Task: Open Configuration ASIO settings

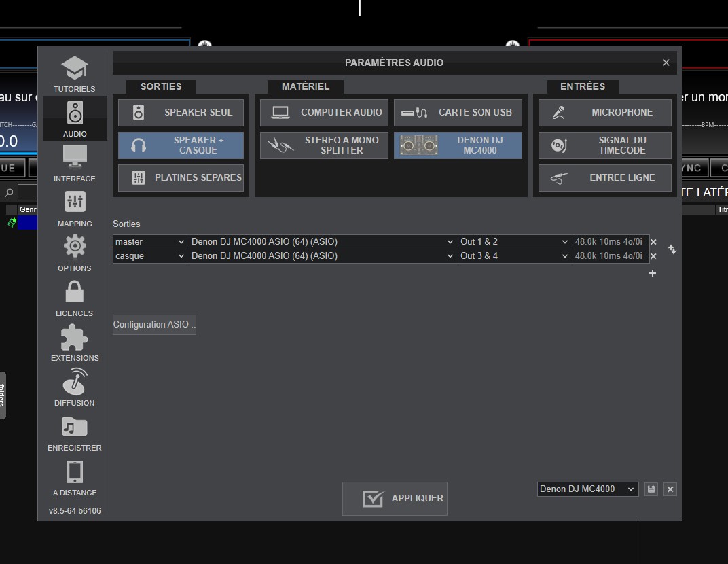Action: (154, 325)
